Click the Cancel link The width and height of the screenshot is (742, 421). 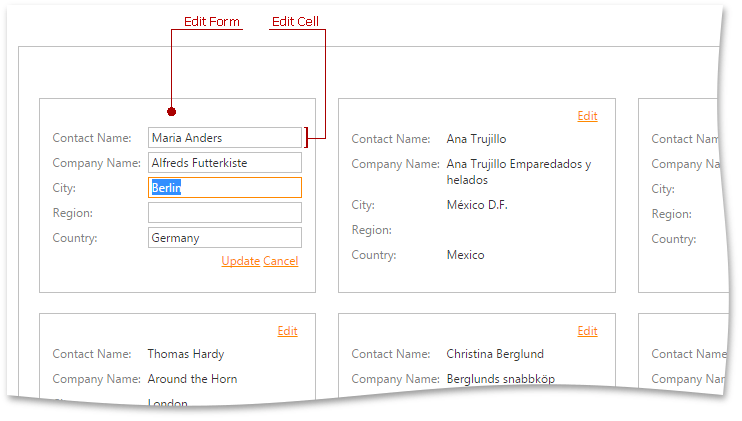click(281, 261)
